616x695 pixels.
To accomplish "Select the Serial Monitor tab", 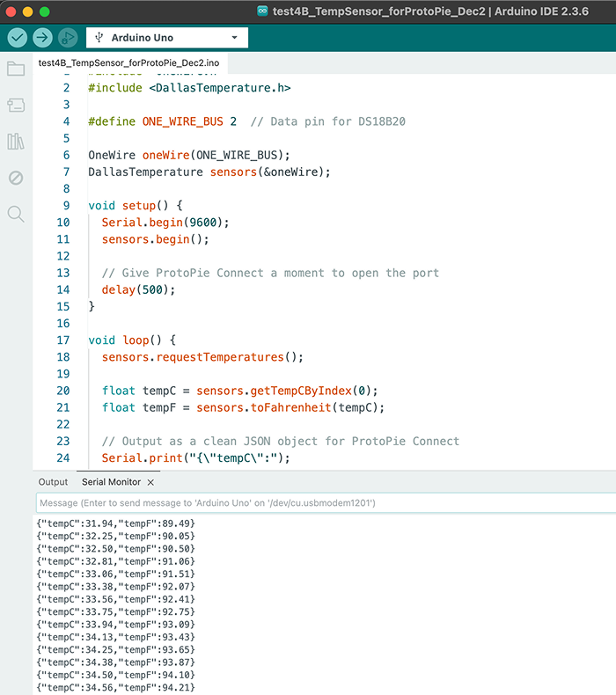I will tap(111, 482).
